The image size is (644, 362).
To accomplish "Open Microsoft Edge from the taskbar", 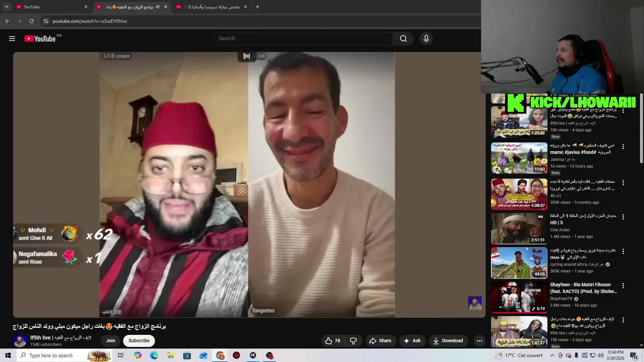I will (154, 355).
